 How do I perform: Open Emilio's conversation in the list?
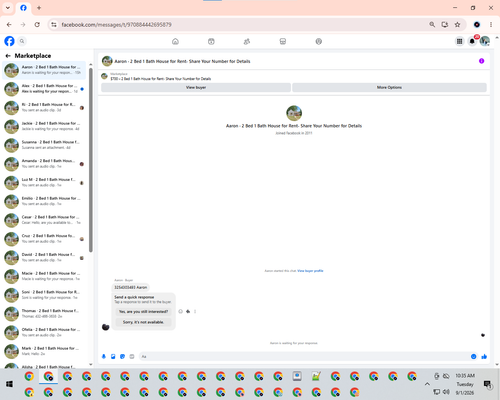[44, 201]
